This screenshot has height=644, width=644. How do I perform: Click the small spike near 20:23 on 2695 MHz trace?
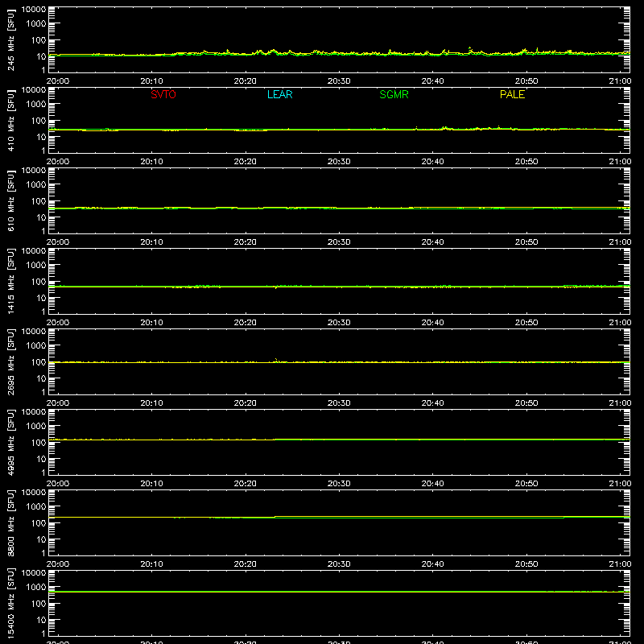(276, 360)
